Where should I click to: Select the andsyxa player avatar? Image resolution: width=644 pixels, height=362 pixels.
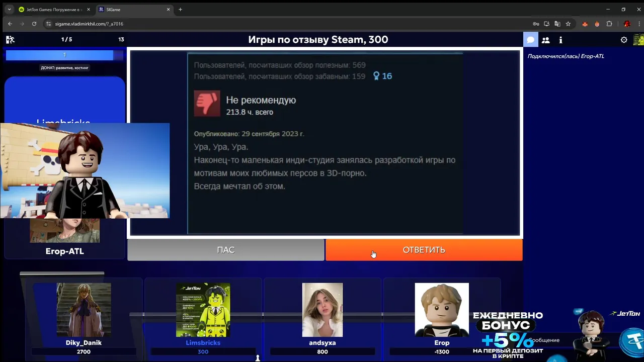(x=323, y=310)
